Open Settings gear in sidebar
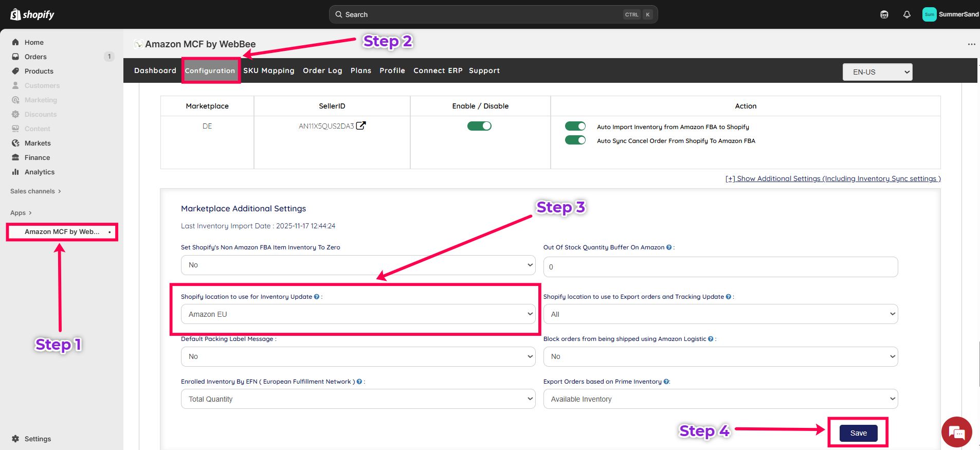The width and height of the screenshot is (980, 450). tap(16, 439)
